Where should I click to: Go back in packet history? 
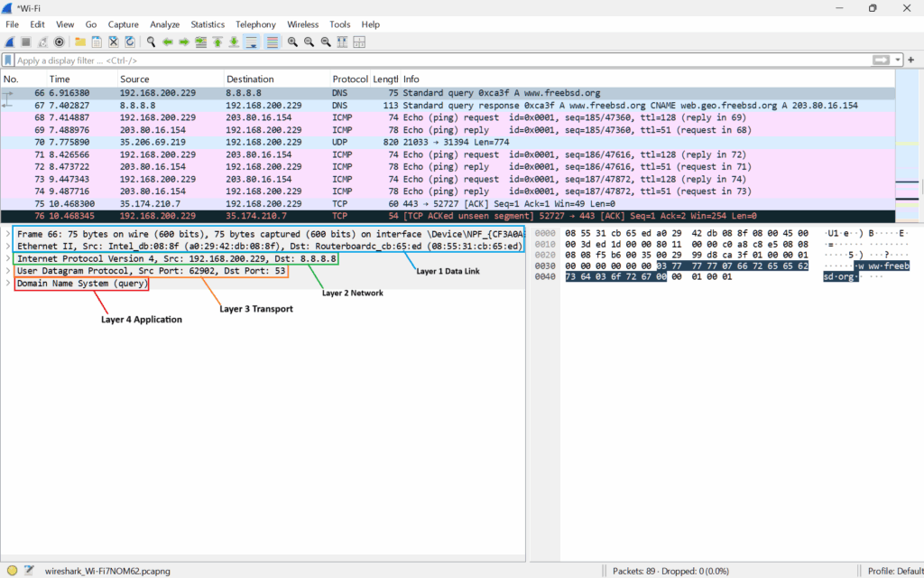167,42
